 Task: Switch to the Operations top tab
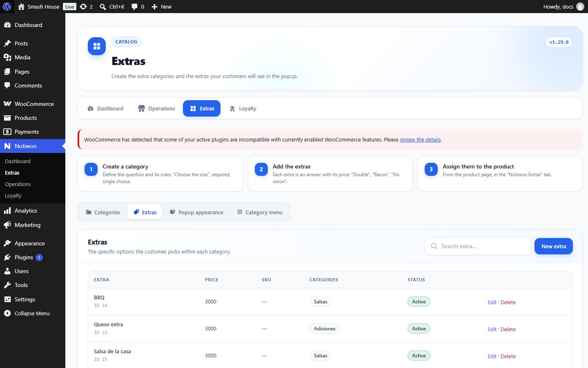(x=156, y=108)
